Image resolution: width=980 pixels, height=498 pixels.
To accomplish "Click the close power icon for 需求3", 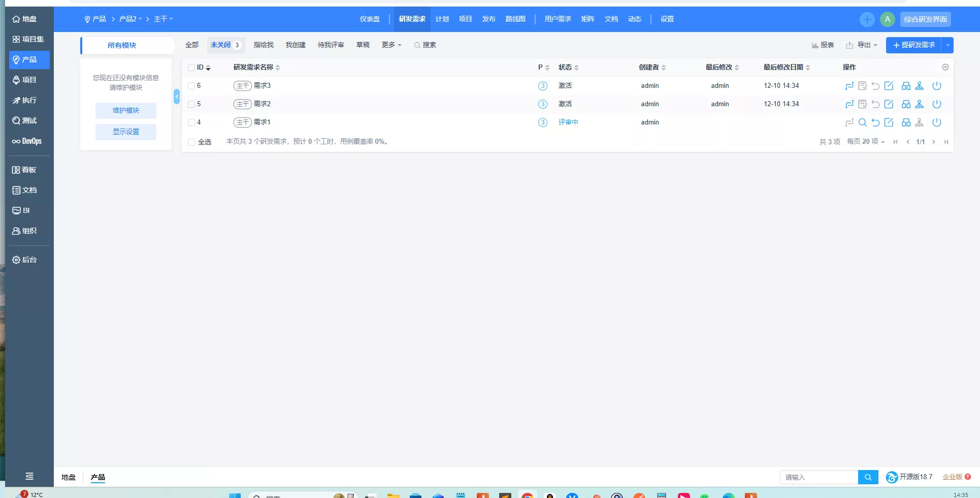I will tap(937, 86).
